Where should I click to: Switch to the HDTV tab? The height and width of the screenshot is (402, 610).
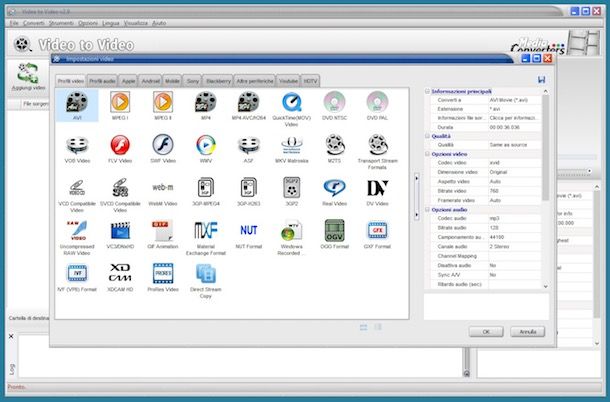click(310, 81)
